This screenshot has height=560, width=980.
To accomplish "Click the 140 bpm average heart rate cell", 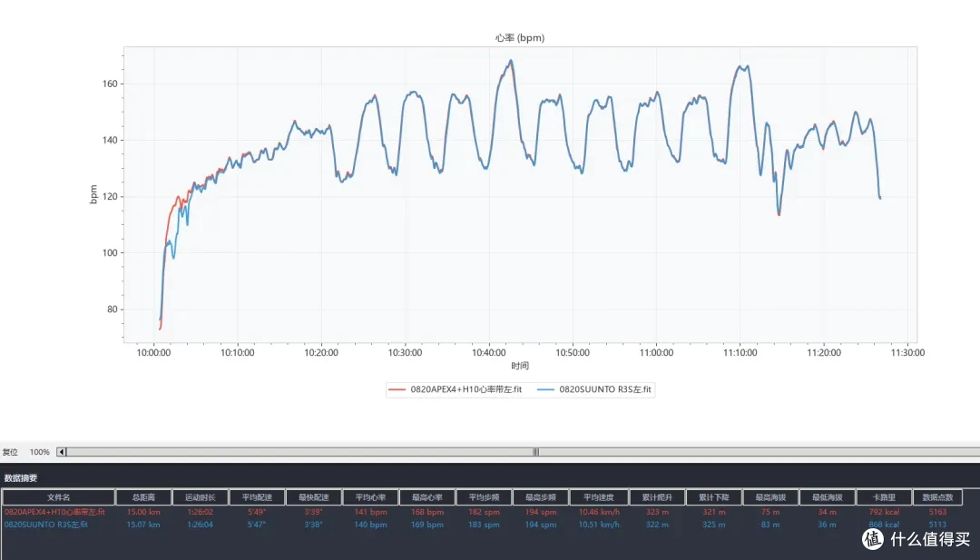I will [370, 525].
